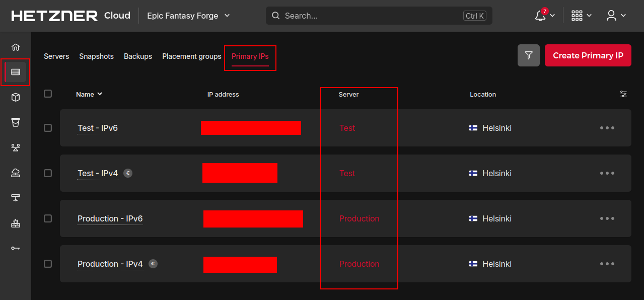The image size is (644, 300).
Task: Click the filter funnel button
Action: click(x=529, y=55)
